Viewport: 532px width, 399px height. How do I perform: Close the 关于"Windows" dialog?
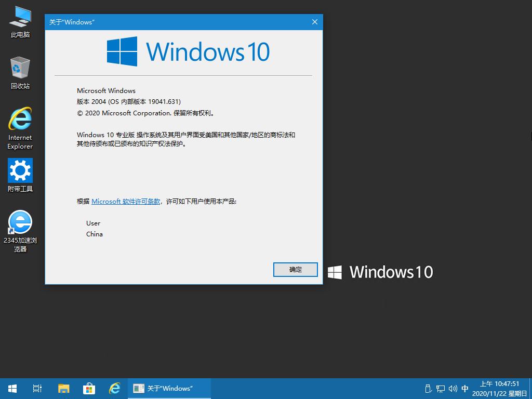pyautogui.click(x=314, y=22)
